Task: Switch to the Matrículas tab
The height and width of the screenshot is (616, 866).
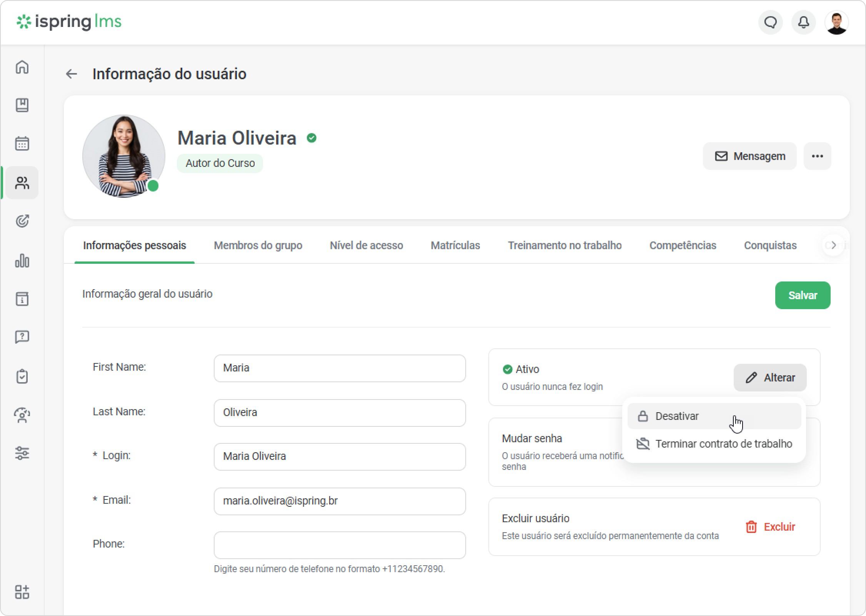Action: [x=455, y=245]
